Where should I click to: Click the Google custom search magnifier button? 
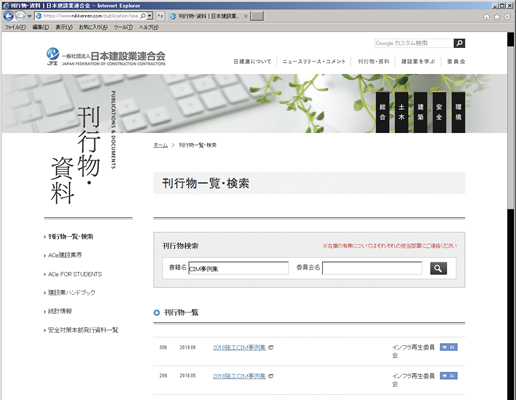[459, 43]
